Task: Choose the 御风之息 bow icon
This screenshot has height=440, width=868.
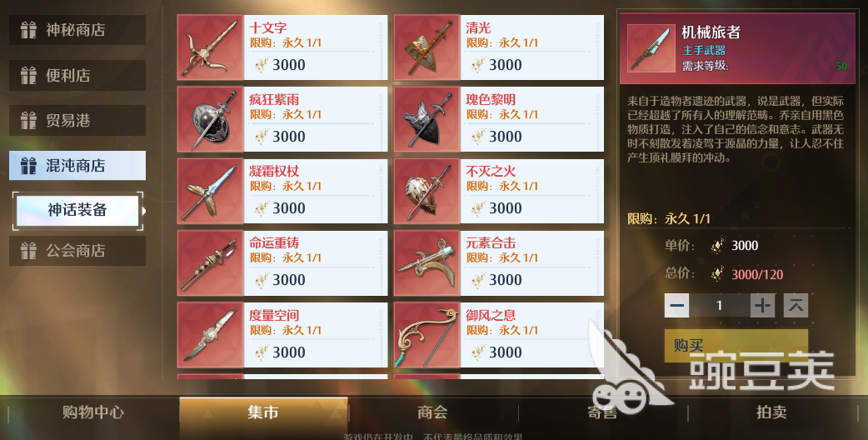Action: point(427,335)
